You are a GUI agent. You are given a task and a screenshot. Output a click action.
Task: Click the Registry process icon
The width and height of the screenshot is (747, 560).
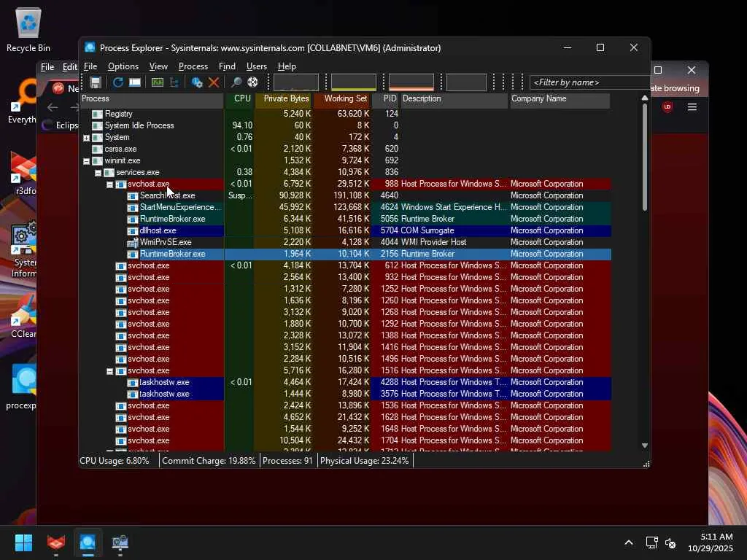tap(97, 114)
